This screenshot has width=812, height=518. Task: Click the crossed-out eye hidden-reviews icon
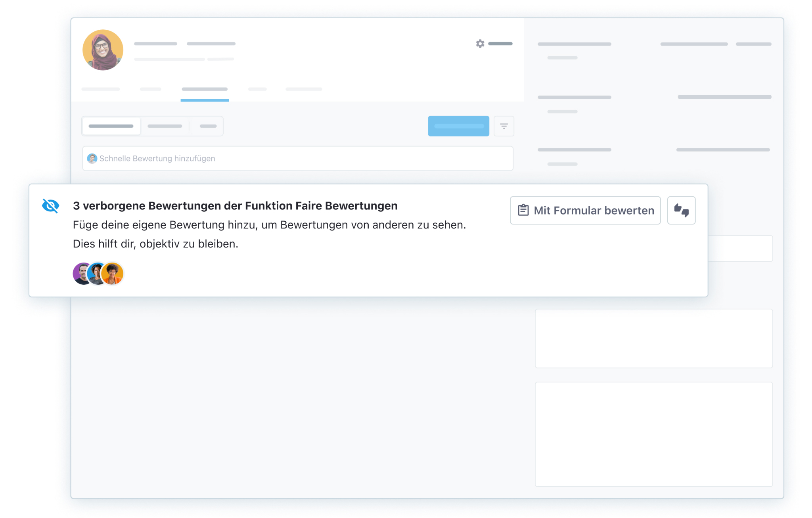tap(51, 205)
